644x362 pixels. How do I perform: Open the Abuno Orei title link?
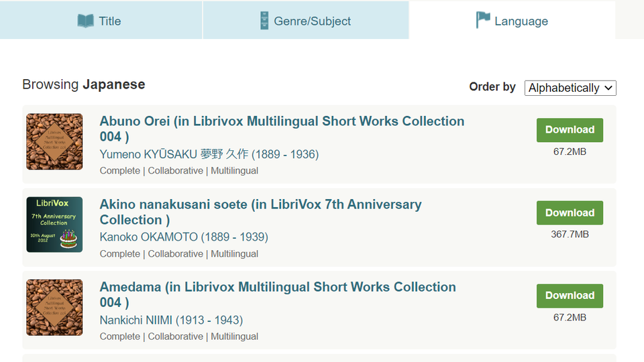(x=282, y=129)
